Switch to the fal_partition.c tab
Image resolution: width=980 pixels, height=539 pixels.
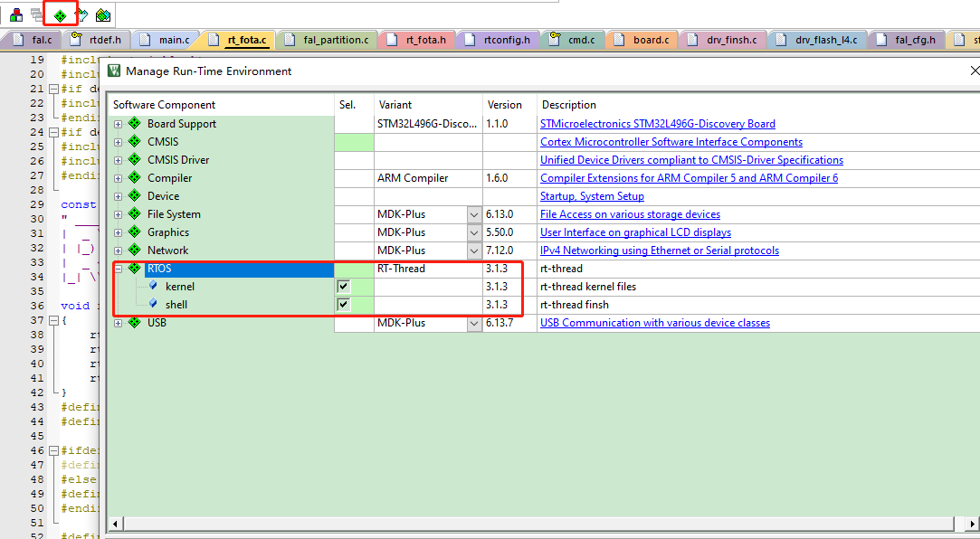(x=327, y=40)
